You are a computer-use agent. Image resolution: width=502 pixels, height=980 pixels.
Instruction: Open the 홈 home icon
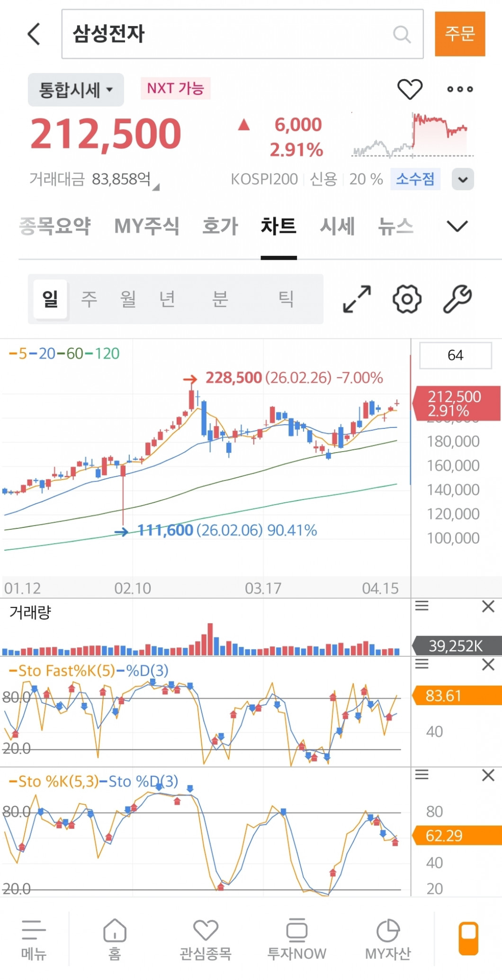pos(115,939)
